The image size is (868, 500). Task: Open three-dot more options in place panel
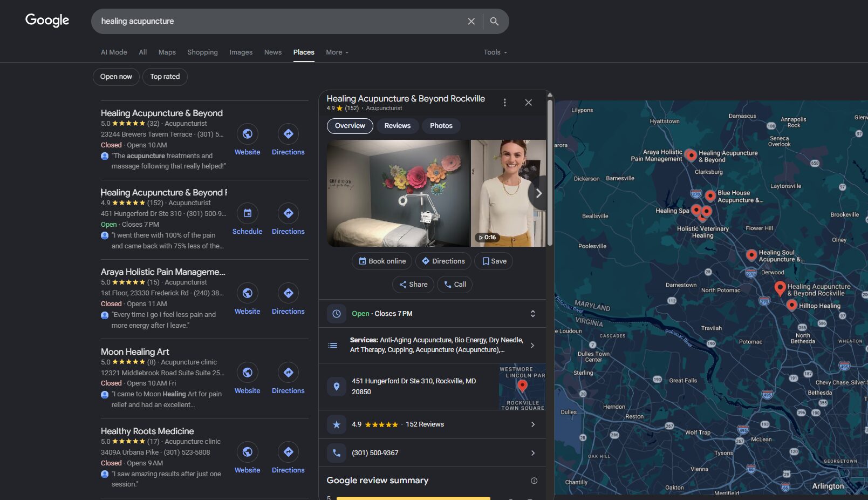tap(504, 103)
